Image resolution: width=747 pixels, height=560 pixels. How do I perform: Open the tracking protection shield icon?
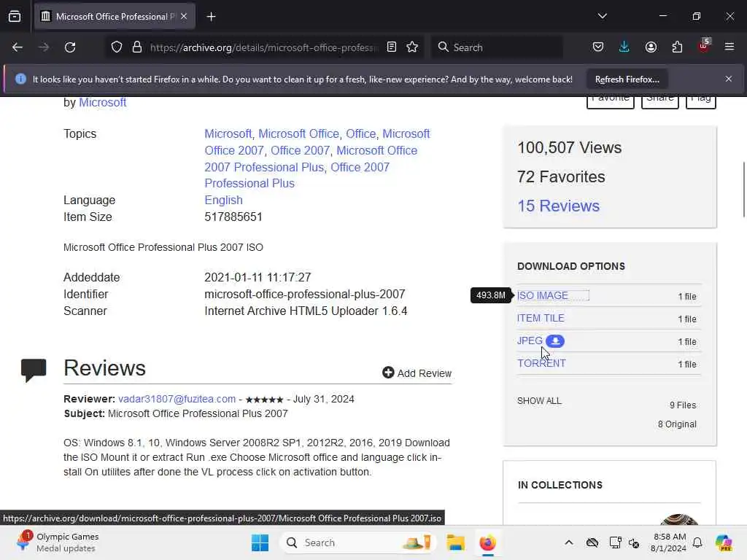(117, 47)
